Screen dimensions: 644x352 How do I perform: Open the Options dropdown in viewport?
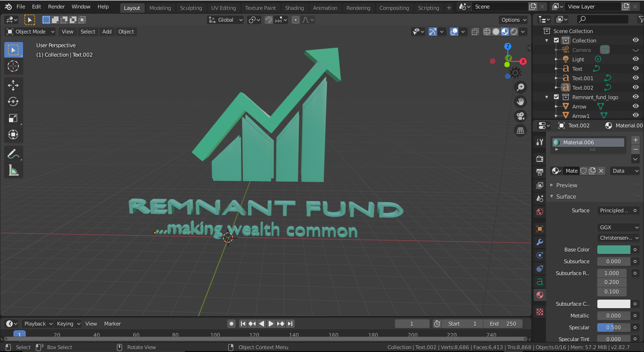[513, 20]
